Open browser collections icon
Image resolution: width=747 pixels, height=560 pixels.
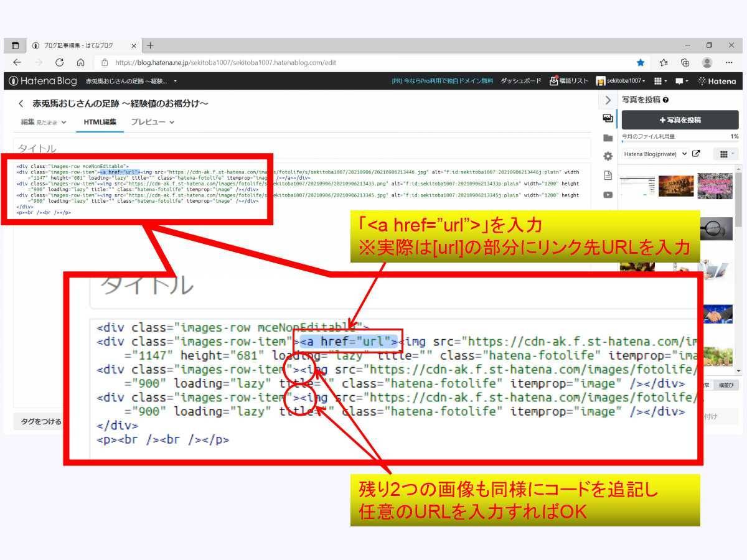pyautogui.click(x=685, y=62)
